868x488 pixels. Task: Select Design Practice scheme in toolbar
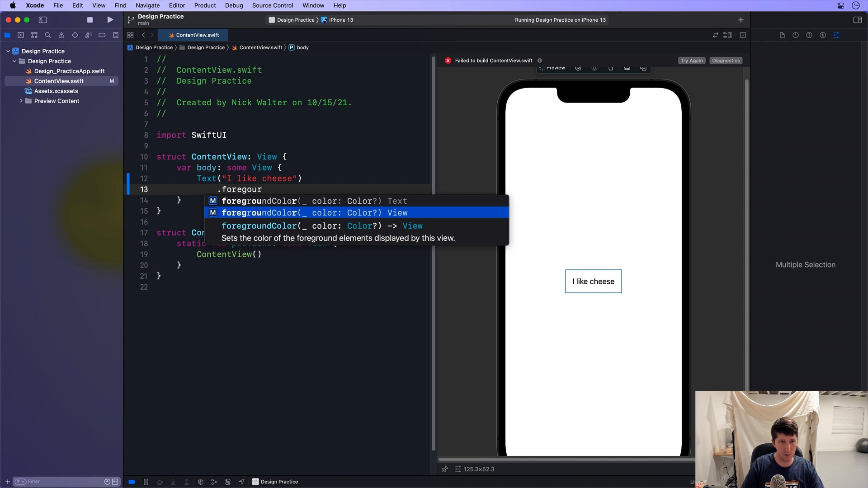point(292,20)
